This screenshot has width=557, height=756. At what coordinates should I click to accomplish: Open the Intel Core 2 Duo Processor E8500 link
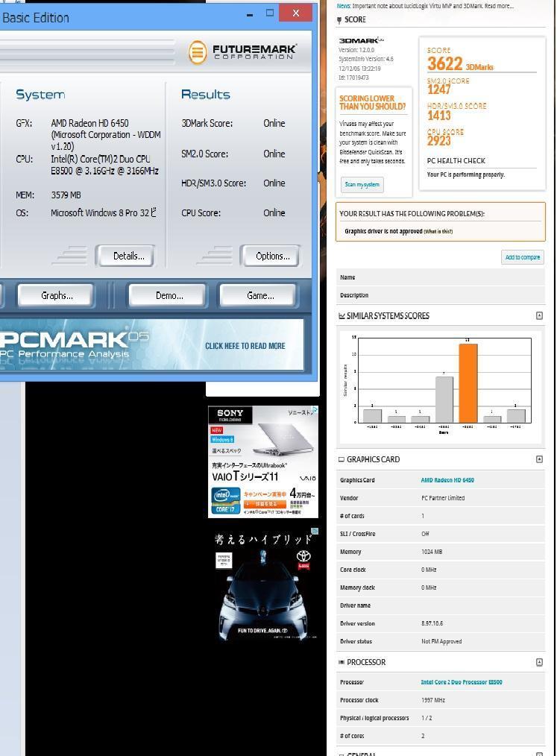pyautogui.click(x=461, y=682)
